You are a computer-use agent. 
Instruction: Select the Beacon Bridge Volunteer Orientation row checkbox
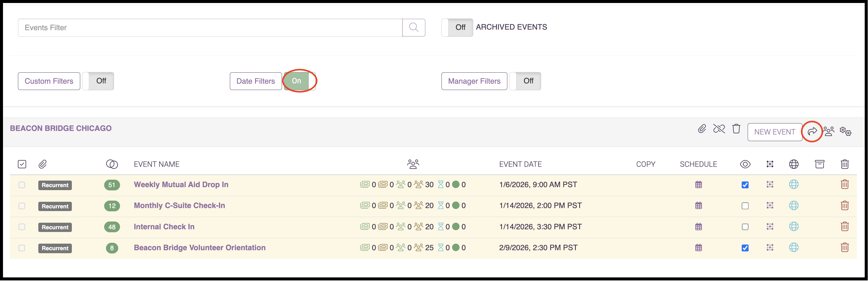click(x=22, y=248)
